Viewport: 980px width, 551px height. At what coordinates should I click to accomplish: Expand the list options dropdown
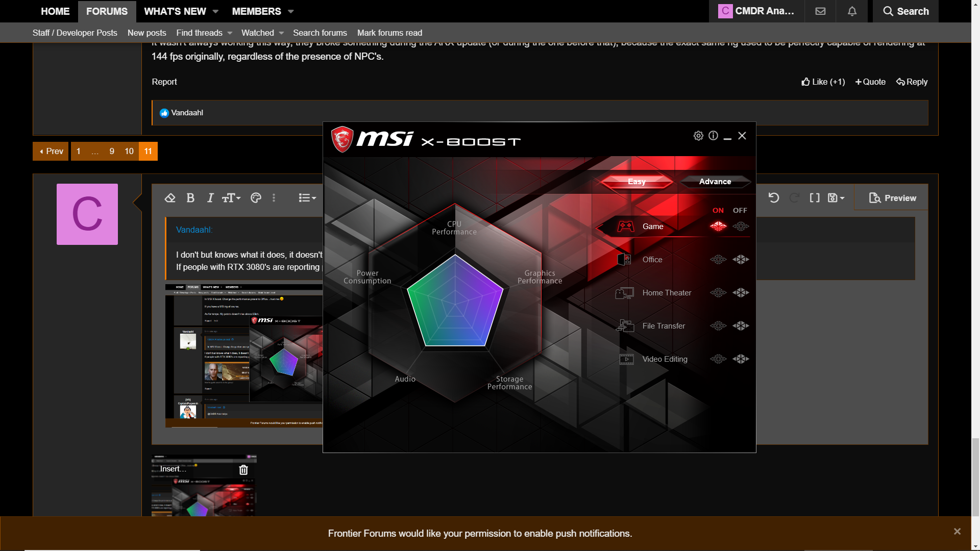(x=307, y=198)
